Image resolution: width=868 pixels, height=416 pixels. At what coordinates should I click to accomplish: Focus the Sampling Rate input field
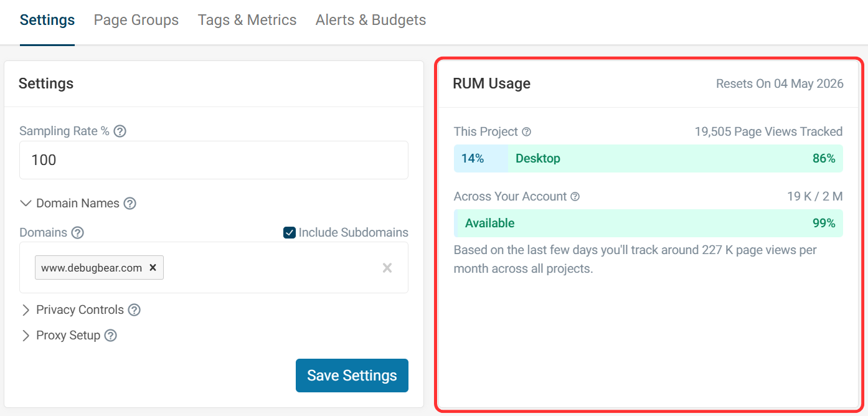click(214, 160)
